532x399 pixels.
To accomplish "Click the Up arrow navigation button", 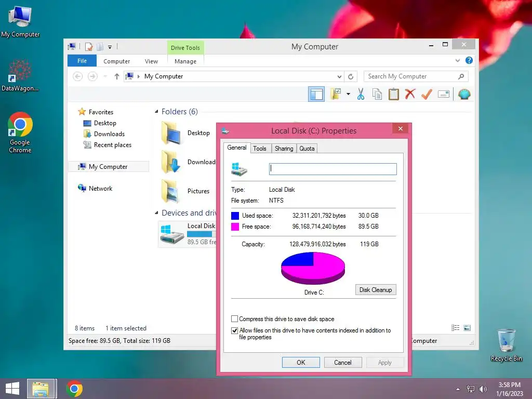I will [117, 76].
